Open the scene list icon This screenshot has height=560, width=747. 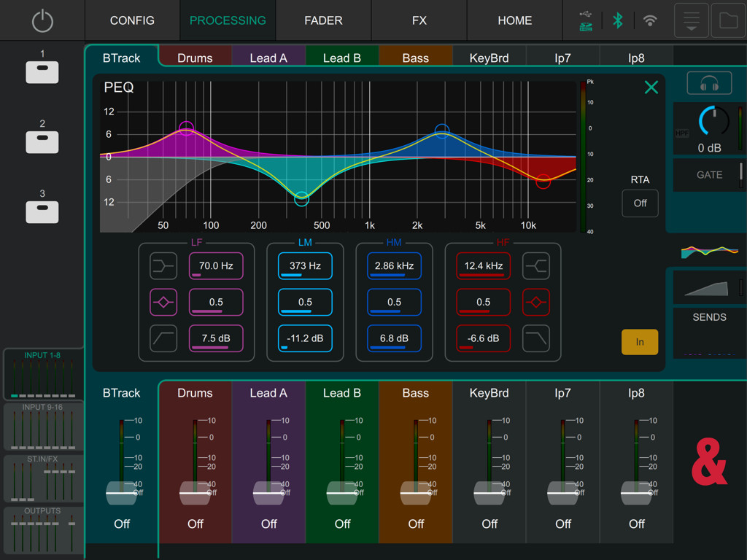coord(691,20)
